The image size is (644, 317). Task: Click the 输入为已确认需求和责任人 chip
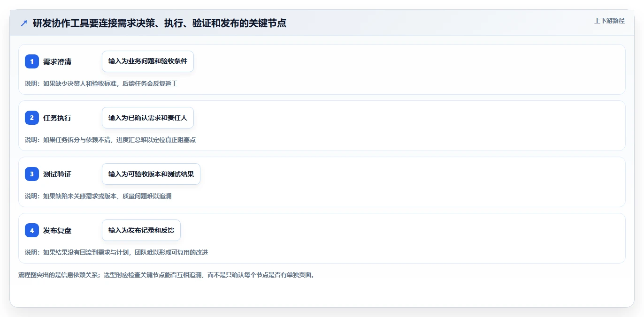[x=148, y=118]
